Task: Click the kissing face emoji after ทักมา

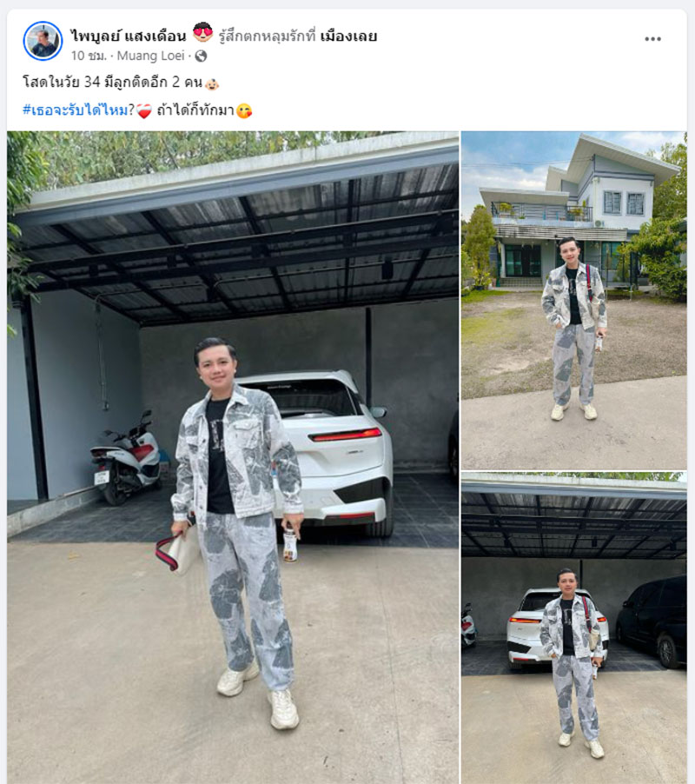Action: [244, 111]
